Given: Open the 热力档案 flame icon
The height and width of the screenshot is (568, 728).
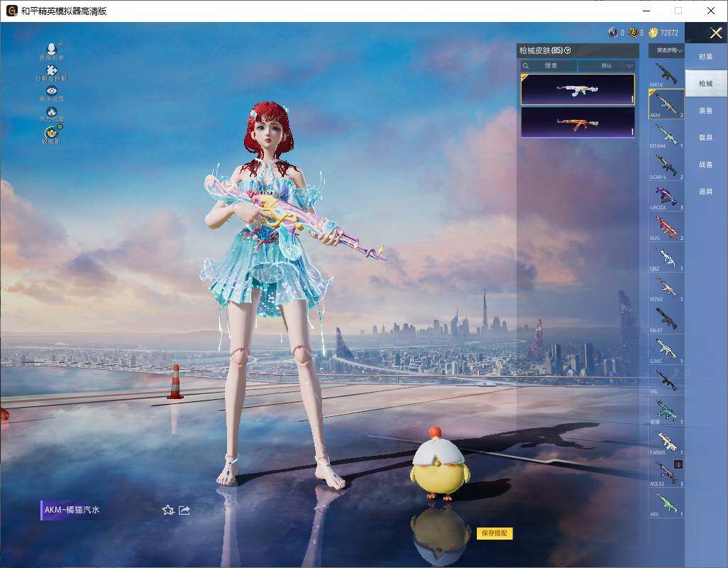Looking at the screenshot, I should point(52,114).
